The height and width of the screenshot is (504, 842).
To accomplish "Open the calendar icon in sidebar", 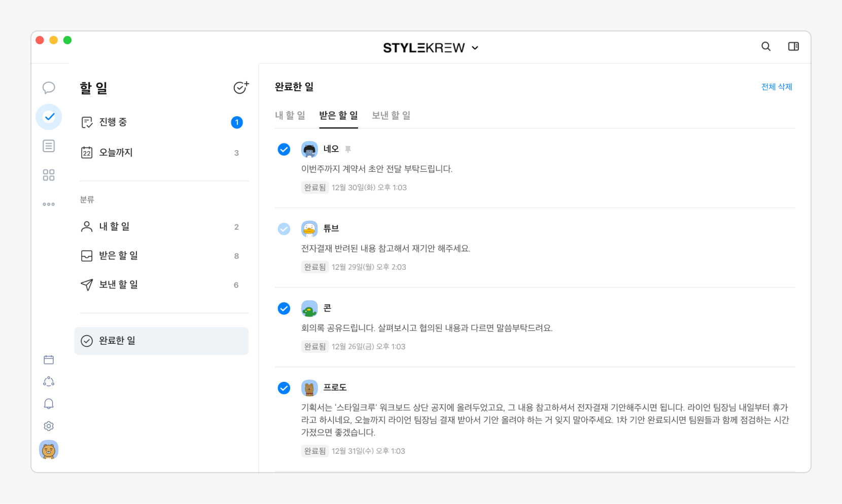I will tap(49, 360).
